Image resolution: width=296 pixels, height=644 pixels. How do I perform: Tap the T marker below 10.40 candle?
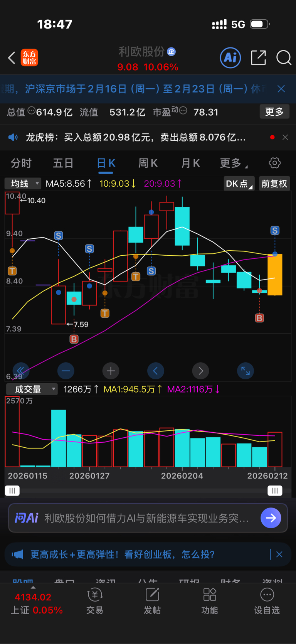point(12,271)
